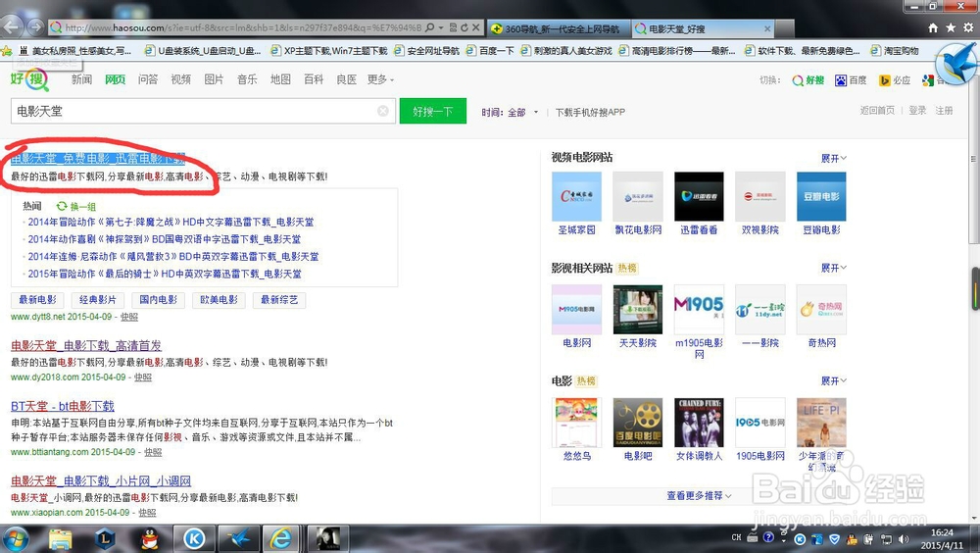Open the 视频 search category

[181, 79]
